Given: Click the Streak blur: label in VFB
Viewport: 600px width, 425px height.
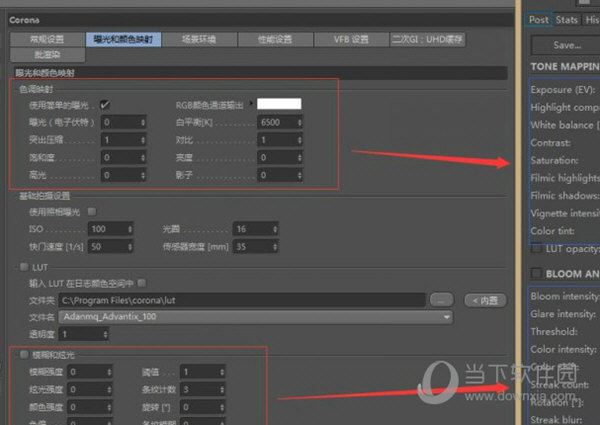Looking at the screenshot, I should tap(556, 419).
